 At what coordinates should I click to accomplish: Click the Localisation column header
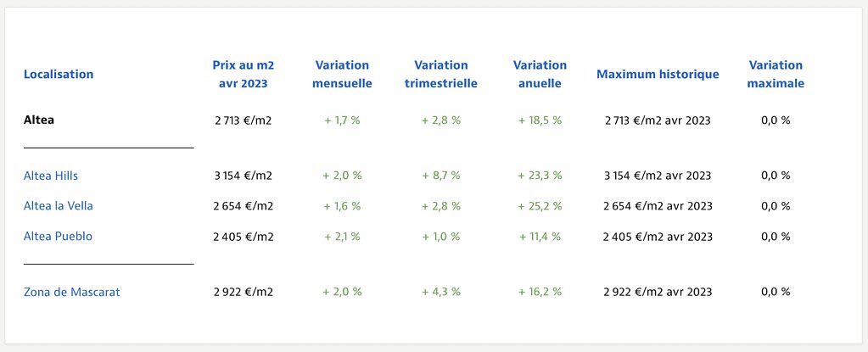click(x=59, y=75)
